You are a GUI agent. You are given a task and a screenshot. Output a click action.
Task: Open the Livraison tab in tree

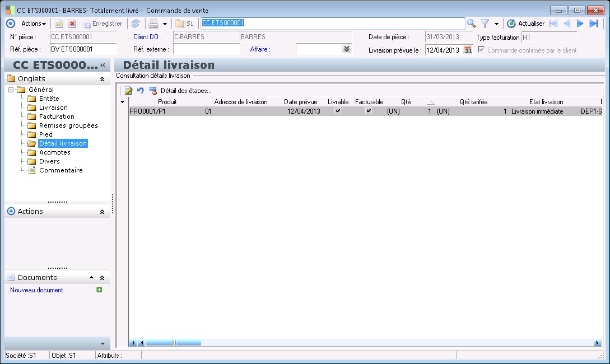tap(53, 108)
